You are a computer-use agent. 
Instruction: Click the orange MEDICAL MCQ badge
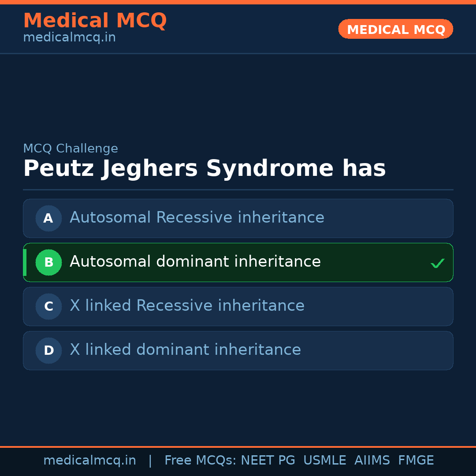[x=395, y=29]
